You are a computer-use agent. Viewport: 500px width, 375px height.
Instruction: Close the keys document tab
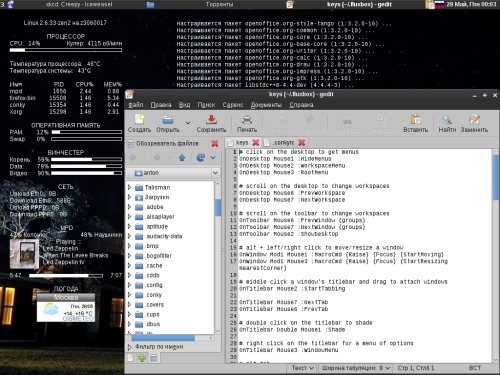pyautogui.click(x=256, y=143)
